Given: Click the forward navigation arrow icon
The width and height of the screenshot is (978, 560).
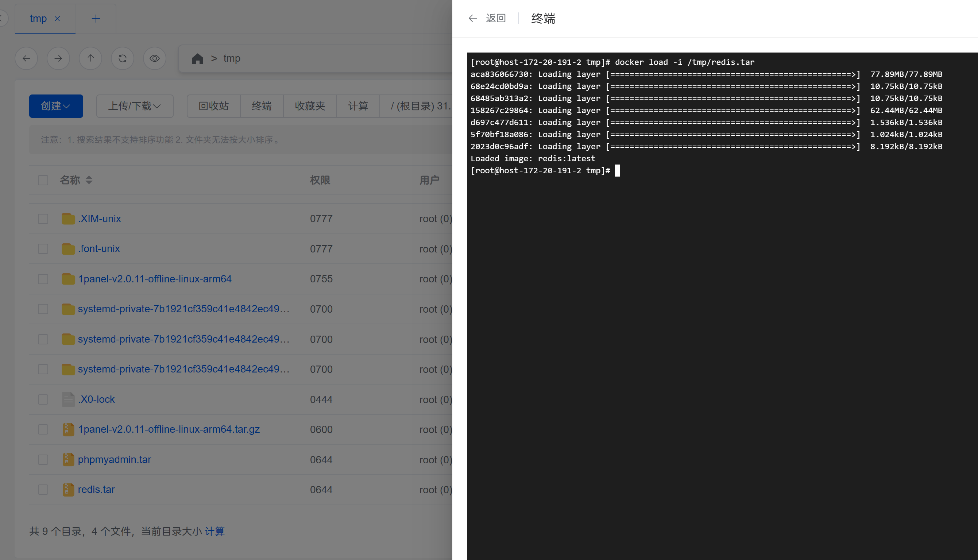Looking at the screenshot, I should (58, 58).
